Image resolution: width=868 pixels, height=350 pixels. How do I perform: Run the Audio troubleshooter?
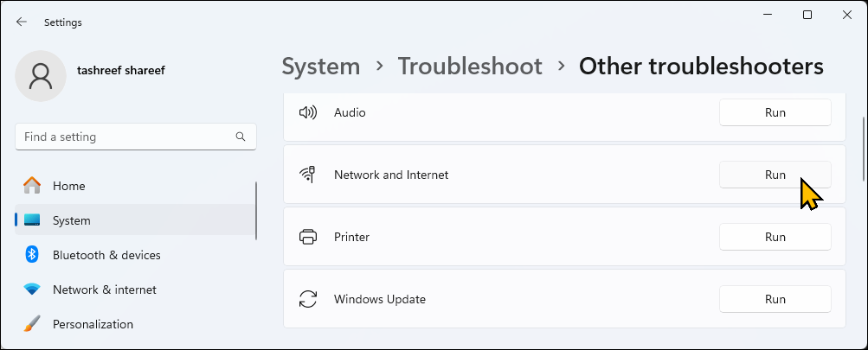[x=775, y=112]
